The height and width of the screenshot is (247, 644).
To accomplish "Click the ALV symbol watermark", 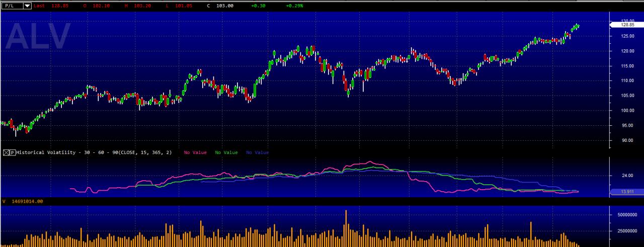I will (39, 37).
